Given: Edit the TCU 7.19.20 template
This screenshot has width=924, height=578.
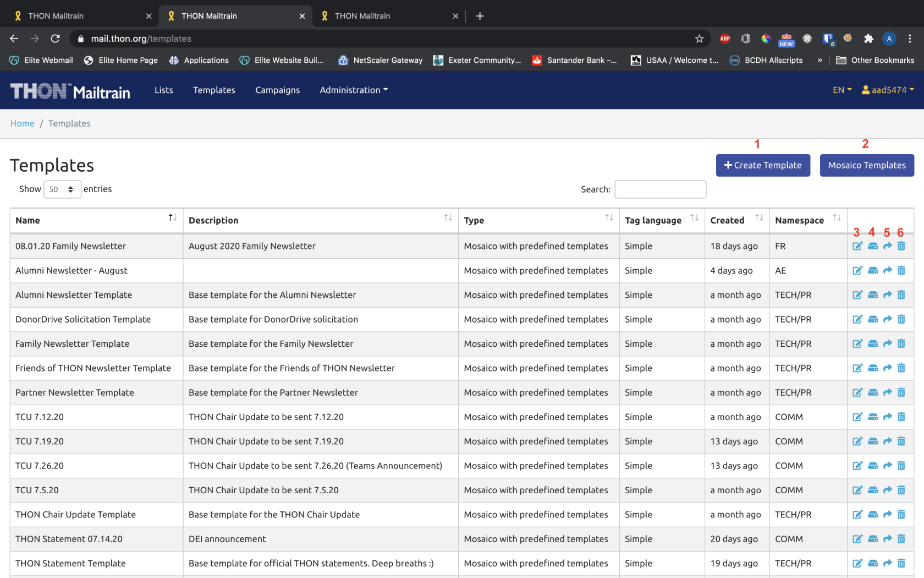Looking at the screenshot, I should (857, 441).
